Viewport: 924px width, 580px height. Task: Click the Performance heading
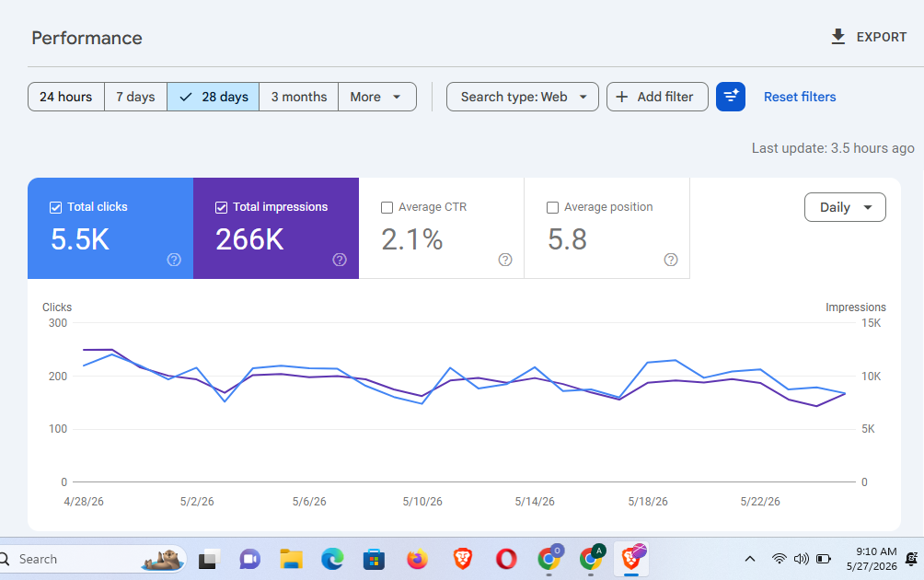pyautogui.click(x=87, y=38)
